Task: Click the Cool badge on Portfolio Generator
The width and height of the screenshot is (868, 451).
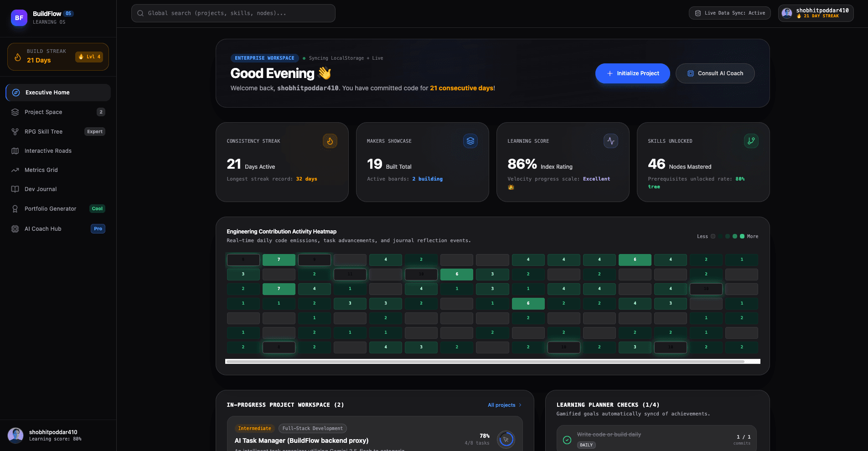Action: pyautogui.click(x=97, y=209)
